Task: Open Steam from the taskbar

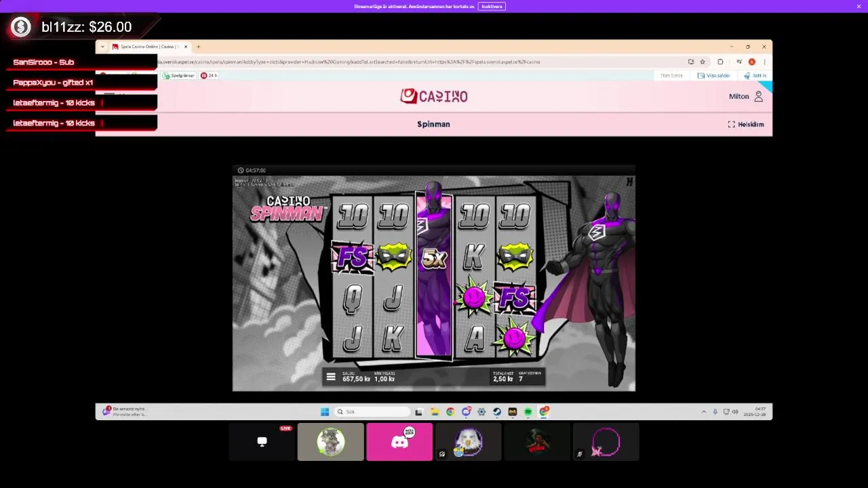Action: 497,411
